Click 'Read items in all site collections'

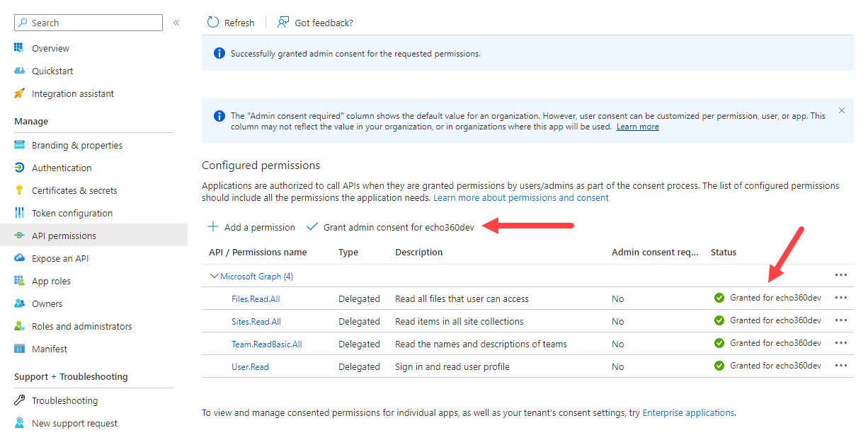click(x=459, y=321)
